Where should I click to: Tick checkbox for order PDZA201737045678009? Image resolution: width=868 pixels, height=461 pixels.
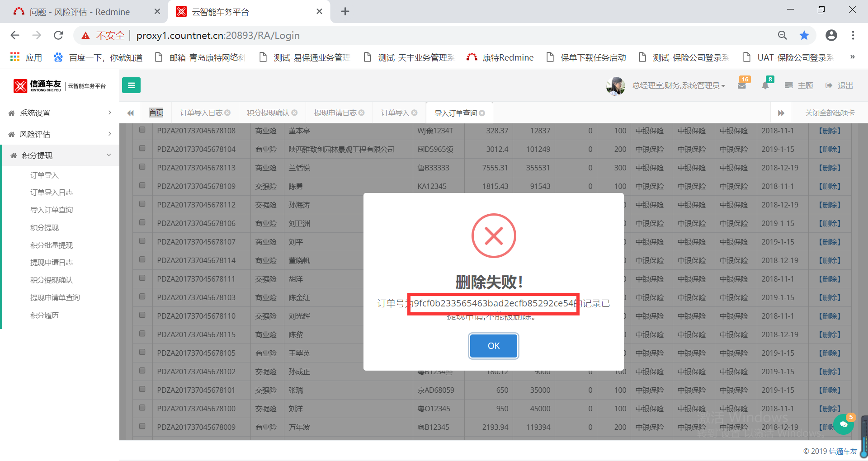pyautogui.click(x=142, y=426)
